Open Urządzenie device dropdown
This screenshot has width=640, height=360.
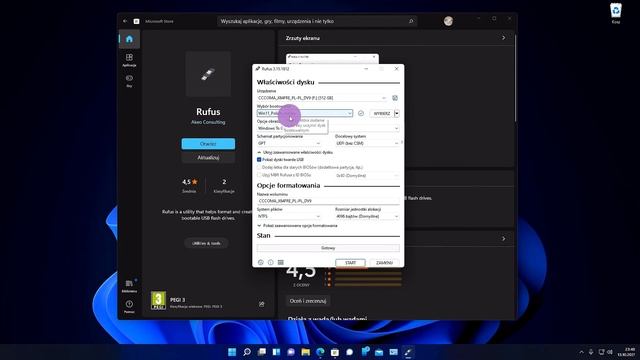(x=322, y=98)
